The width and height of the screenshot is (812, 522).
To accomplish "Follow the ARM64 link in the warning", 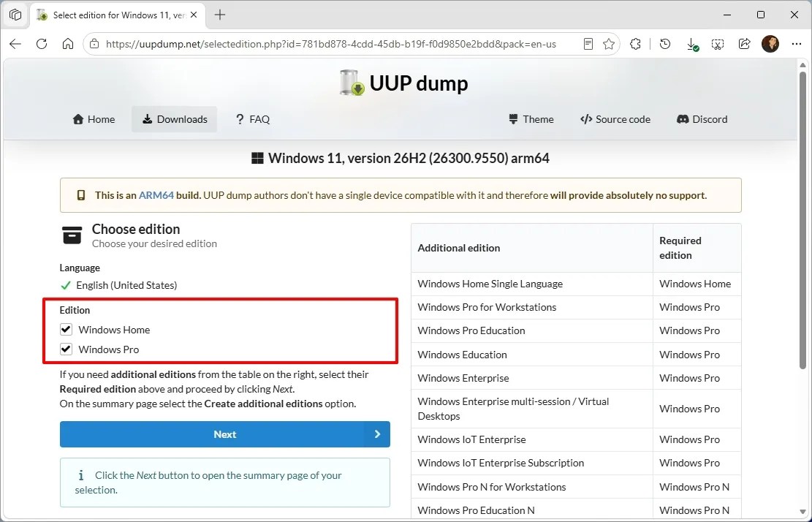I will coord(156,195).
